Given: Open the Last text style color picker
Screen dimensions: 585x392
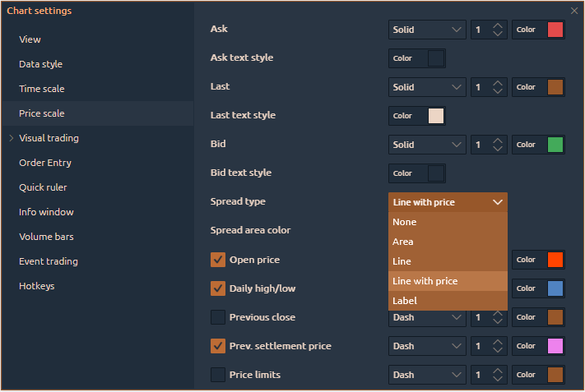Looking at the screenshot, I should (435, 116).
